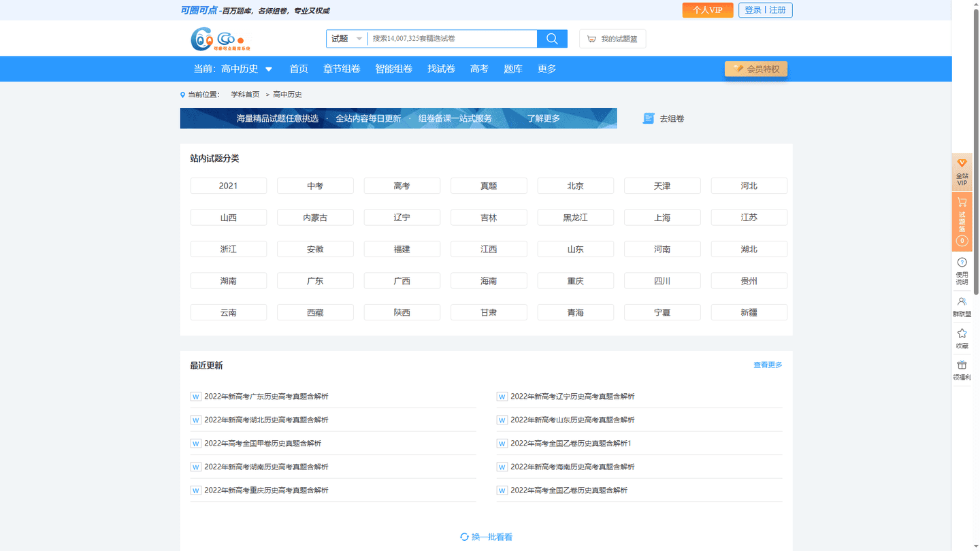
Task: Open 2022年新高考重庆历史高考真题含解析
Action: 266,490
